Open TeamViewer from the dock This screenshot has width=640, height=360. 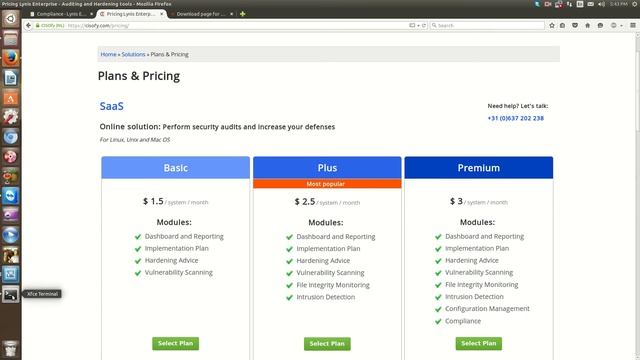click(11, 196)
